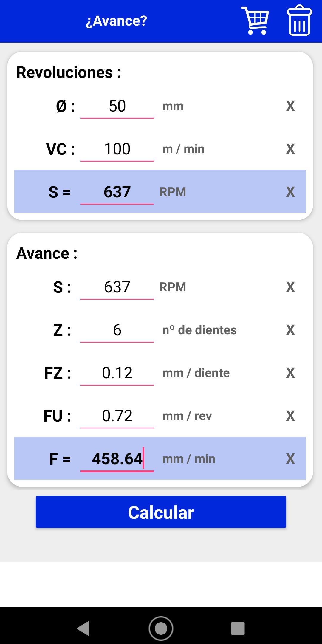322x644 pixels.
Task: Tap the Android home button
Action: coord(161,628)
